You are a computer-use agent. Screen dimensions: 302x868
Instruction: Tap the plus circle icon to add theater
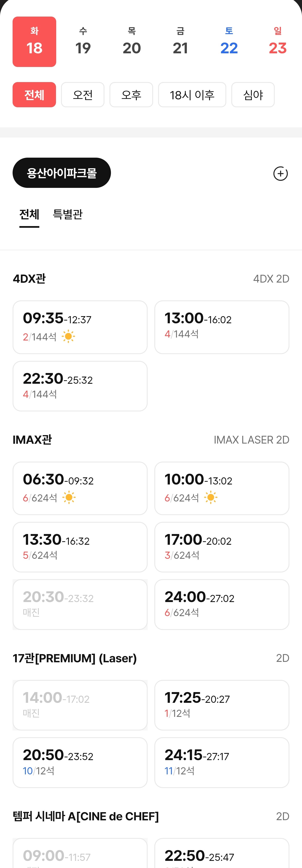pos(280,174)
